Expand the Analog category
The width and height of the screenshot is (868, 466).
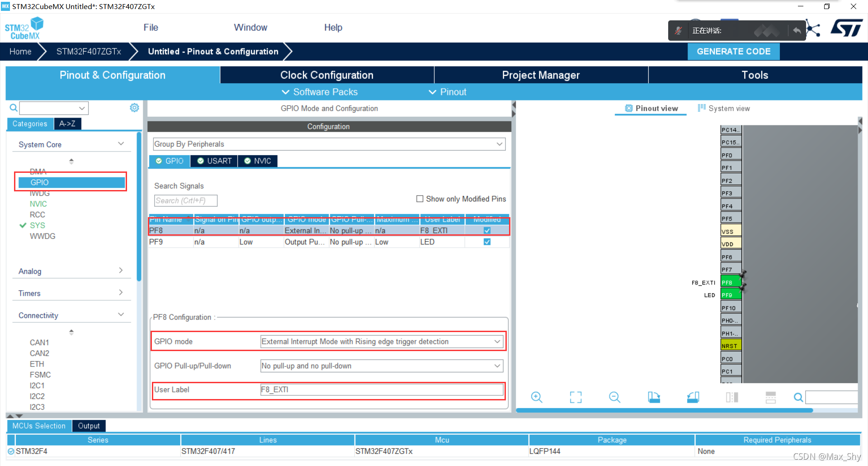121,271
